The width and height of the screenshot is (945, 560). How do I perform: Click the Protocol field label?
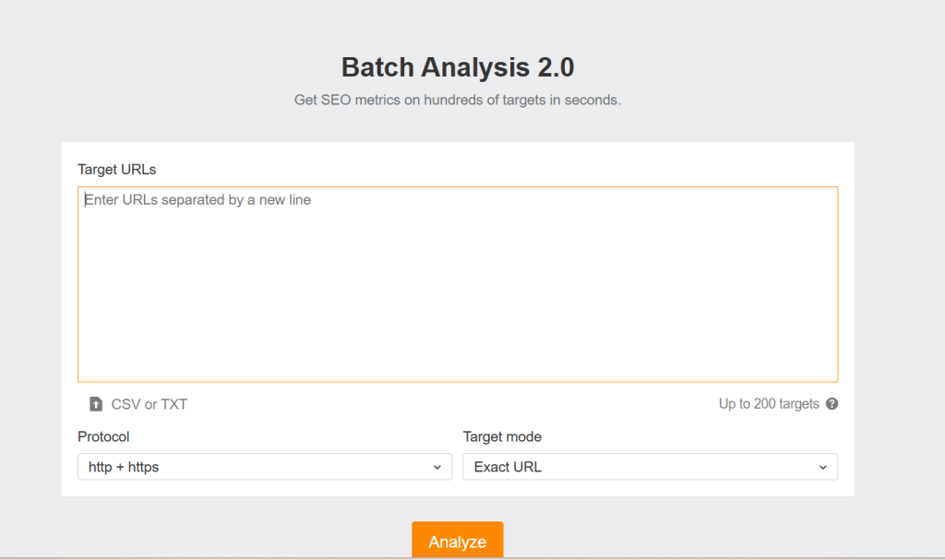[103, 436]
